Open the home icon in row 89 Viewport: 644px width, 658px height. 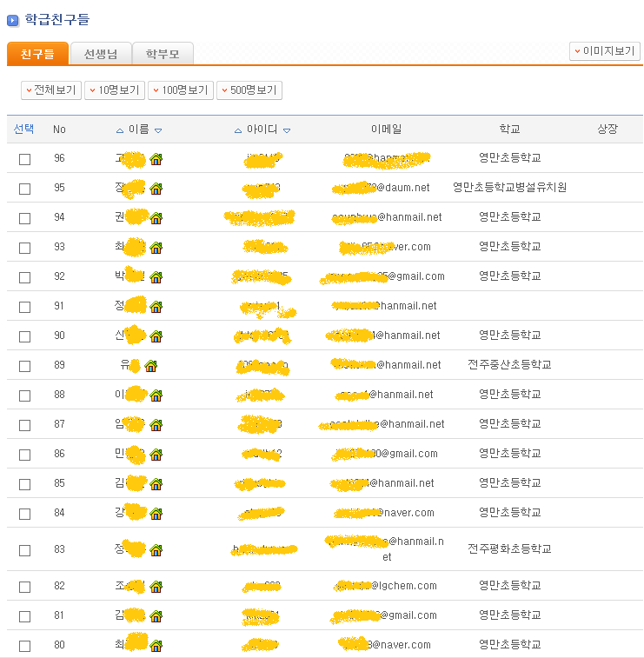coord(151,366)
